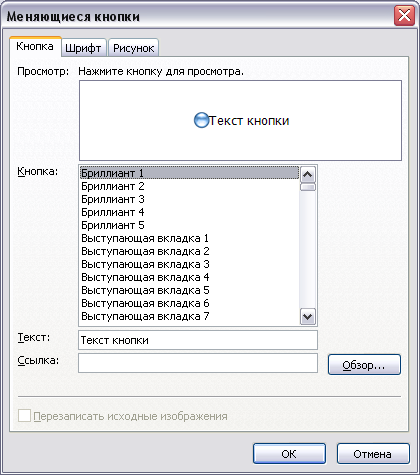The height and width of the screenshot is (475, 420).
Task: Click the Обзор... browse button
Action: point(364,365)
